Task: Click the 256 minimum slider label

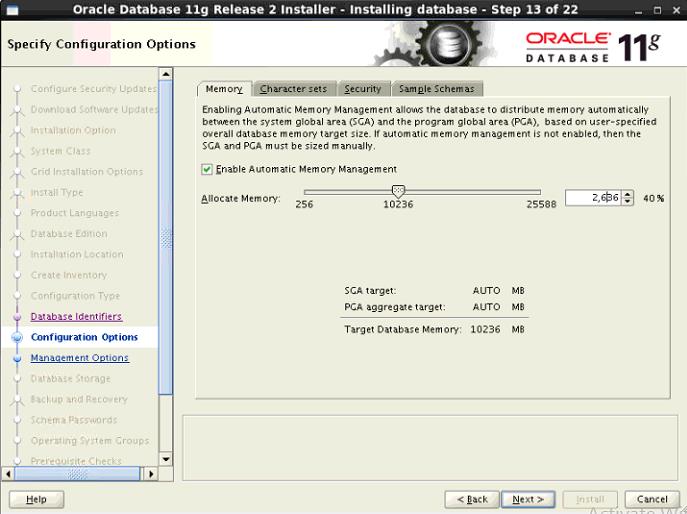Action: pos(304,204)
